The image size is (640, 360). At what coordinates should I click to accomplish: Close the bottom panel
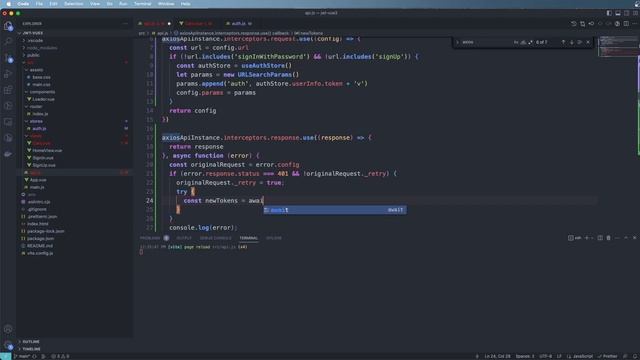[634, 238]
